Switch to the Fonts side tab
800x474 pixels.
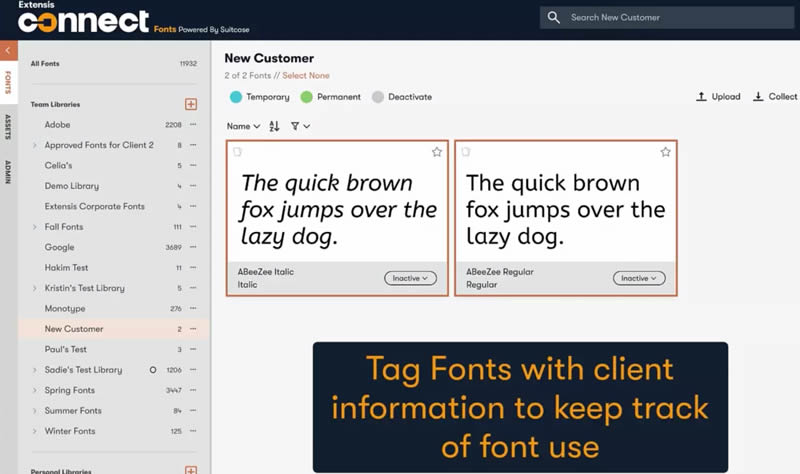8,82
